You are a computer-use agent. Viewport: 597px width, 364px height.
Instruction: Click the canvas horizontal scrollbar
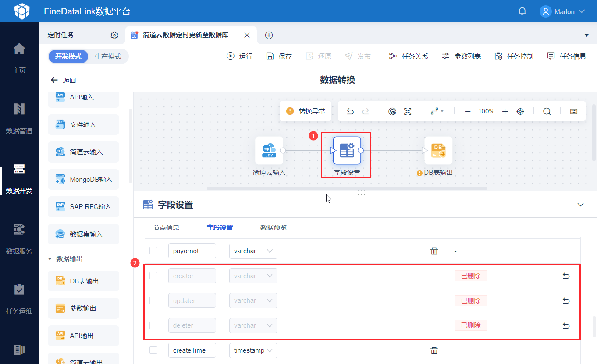(x=347, y=188)
